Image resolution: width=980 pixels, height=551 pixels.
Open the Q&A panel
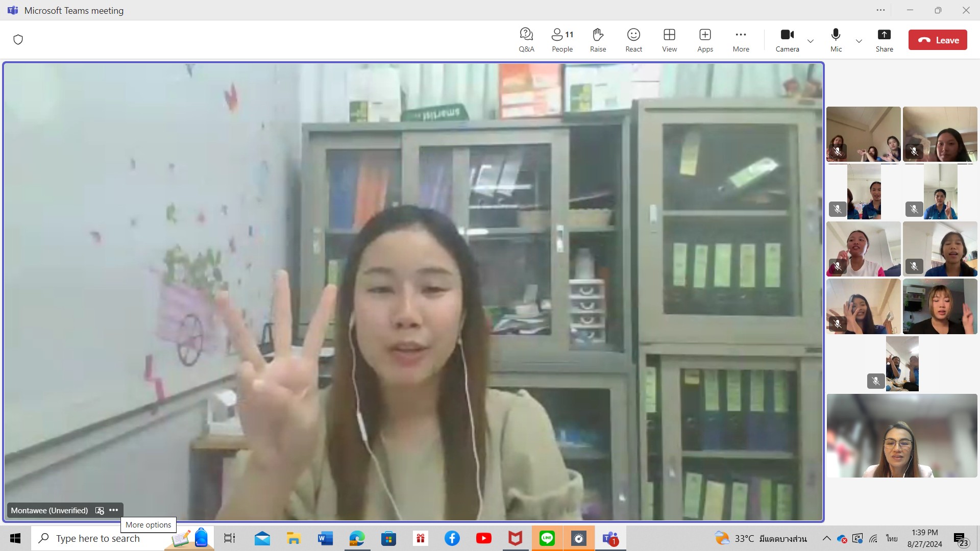point(526,40)
